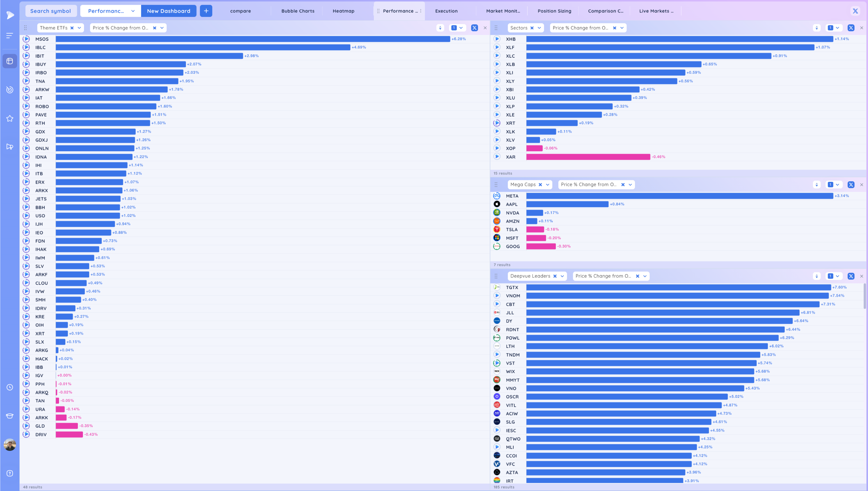The image size is (868, 491).
Task: Click the New Dashboard button
Action: [168, 11]
